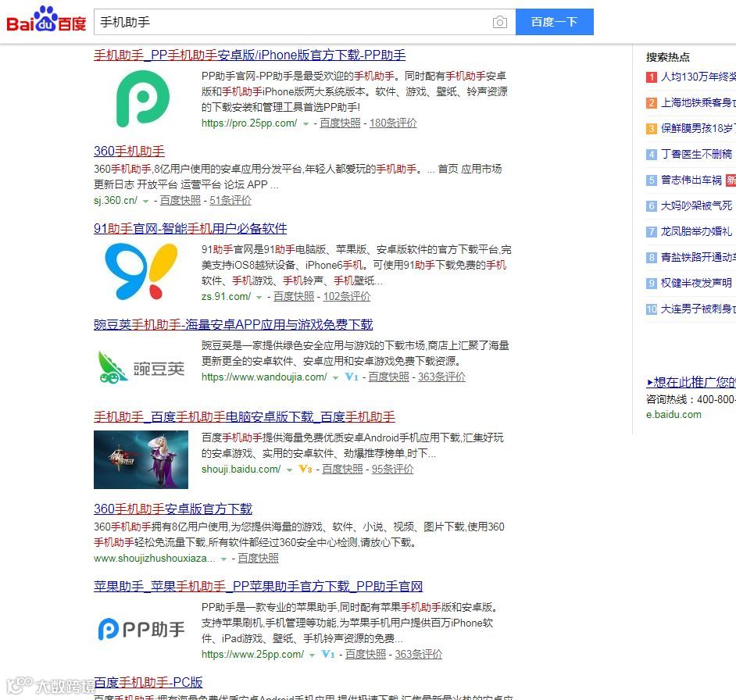Click V3 badge next to shouji.baidu.com
Image resolution: width=736 pixels, height=700 pixels.
pos(305,469)
